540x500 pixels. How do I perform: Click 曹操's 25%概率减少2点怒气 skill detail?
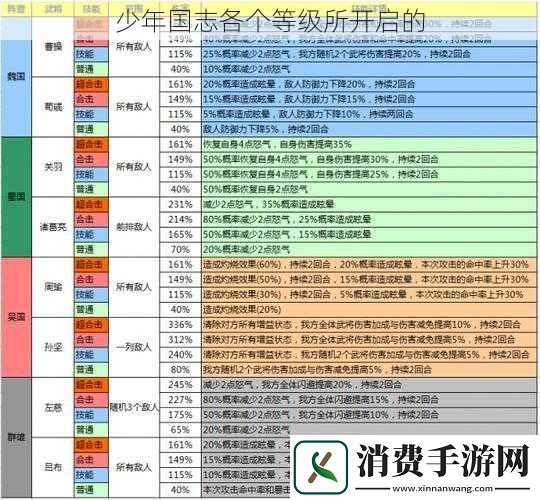pyautogui.click(x=369, y=54)
